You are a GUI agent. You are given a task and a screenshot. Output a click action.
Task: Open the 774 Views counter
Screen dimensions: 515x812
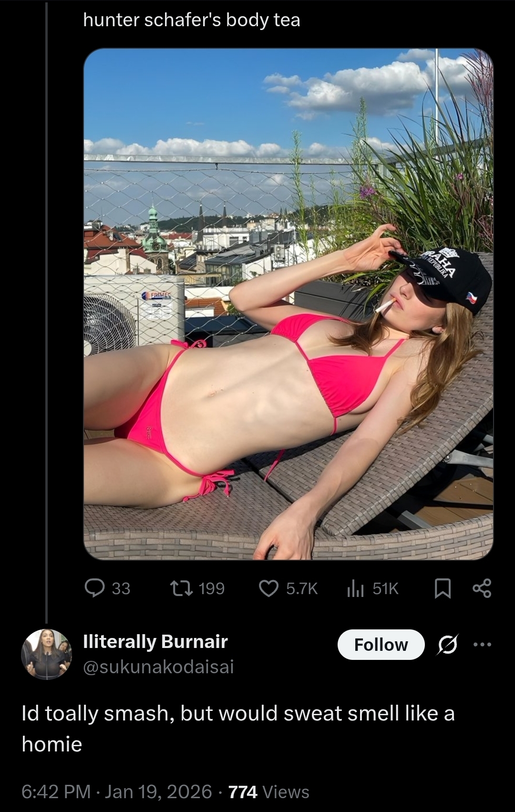269,791
